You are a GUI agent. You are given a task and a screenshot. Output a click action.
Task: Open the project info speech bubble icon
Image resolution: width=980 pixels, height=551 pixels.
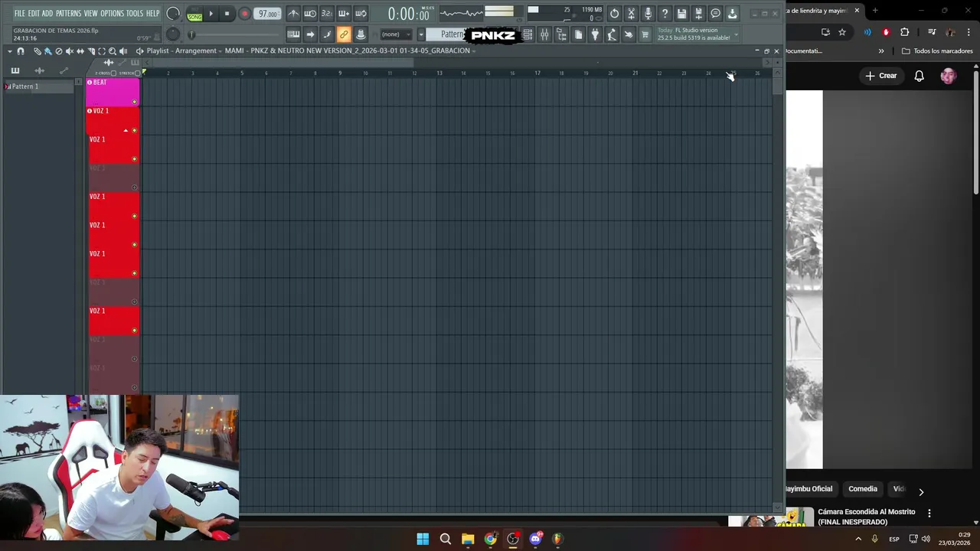716,14
